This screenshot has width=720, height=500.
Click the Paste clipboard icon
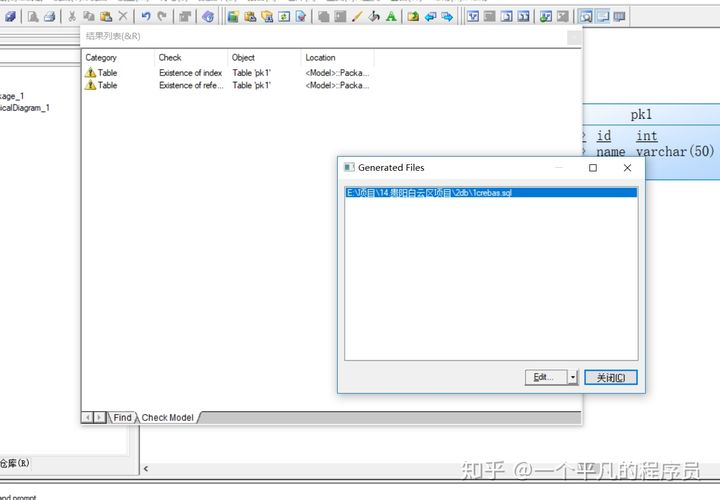pyautogui.click(x=106, y=17)
